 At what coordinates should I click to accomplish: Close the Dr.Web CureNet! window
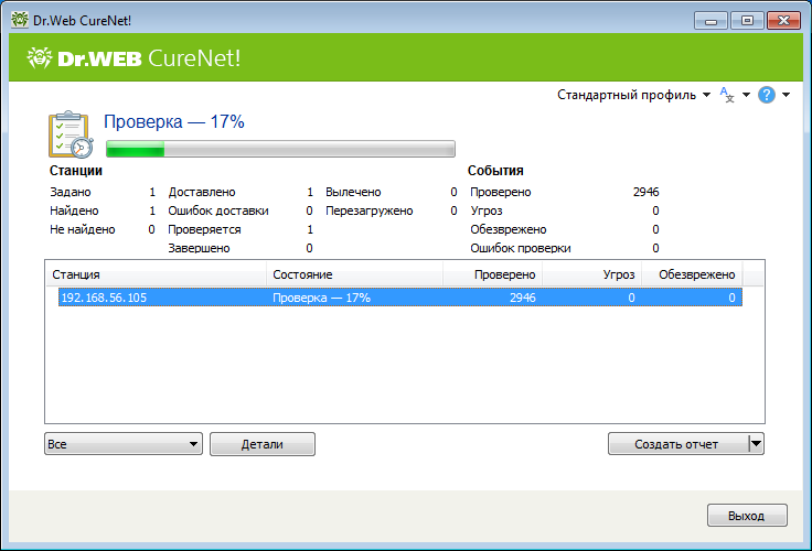click(x=784, y=21)
